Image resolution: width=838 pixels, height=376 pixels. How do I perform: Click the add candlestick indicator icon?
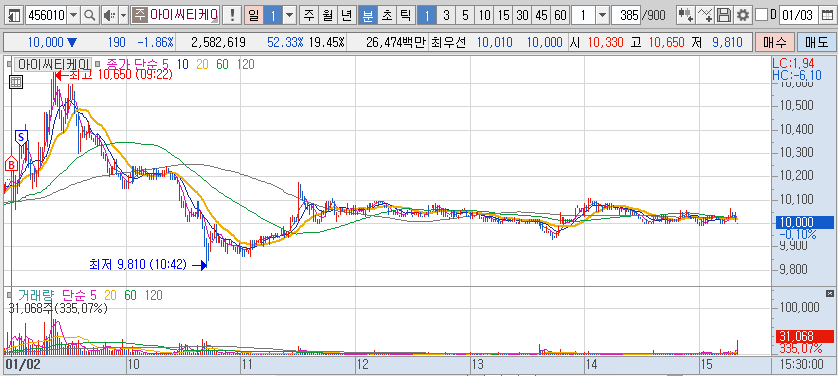coord(686,15)
